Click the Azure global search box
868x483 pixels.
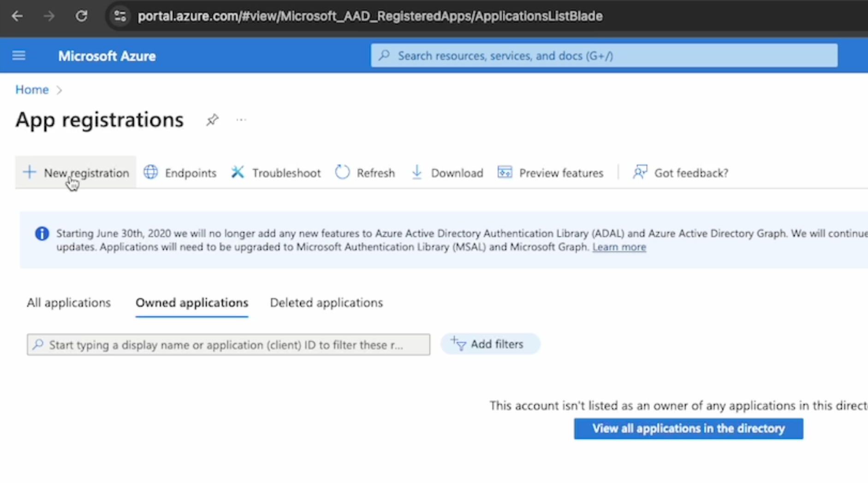(604, 56)
